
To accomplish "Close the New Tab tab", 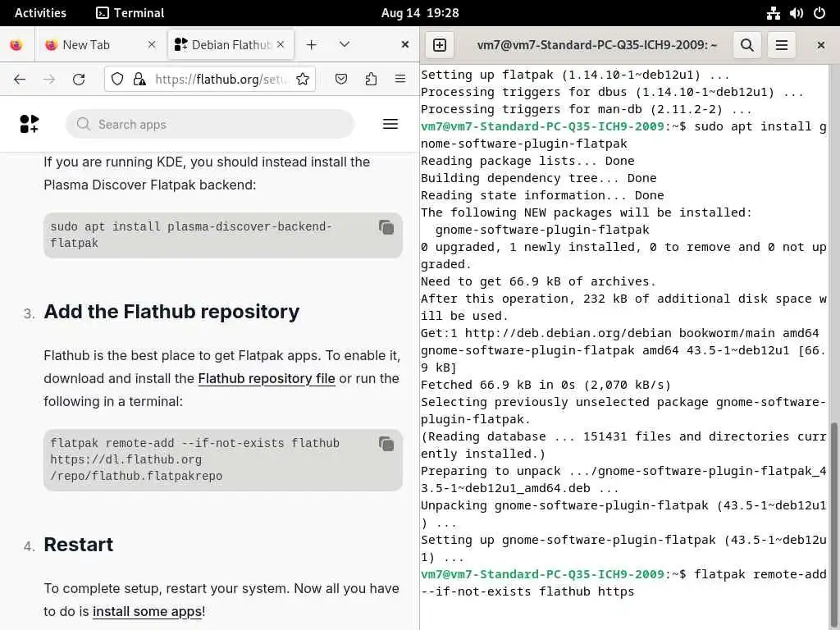I will tap(152, 44).
